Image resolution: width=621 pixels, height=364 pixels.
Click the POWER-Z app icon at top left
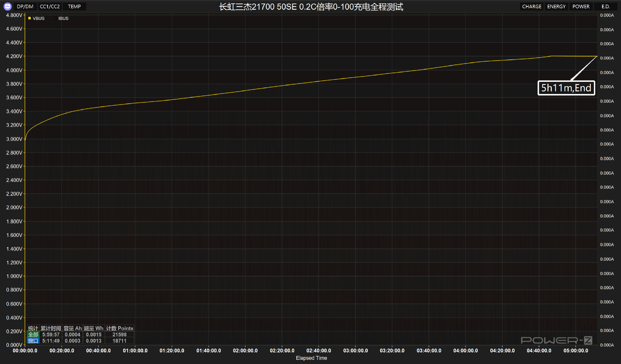tap(7, 6)
